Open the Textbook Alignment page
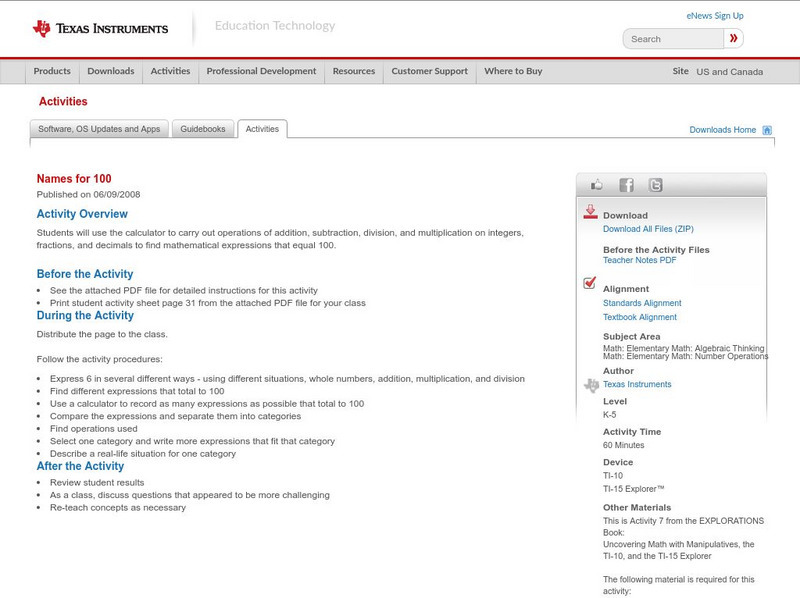This screenshot has height=598, width=800. coord(642,316)
